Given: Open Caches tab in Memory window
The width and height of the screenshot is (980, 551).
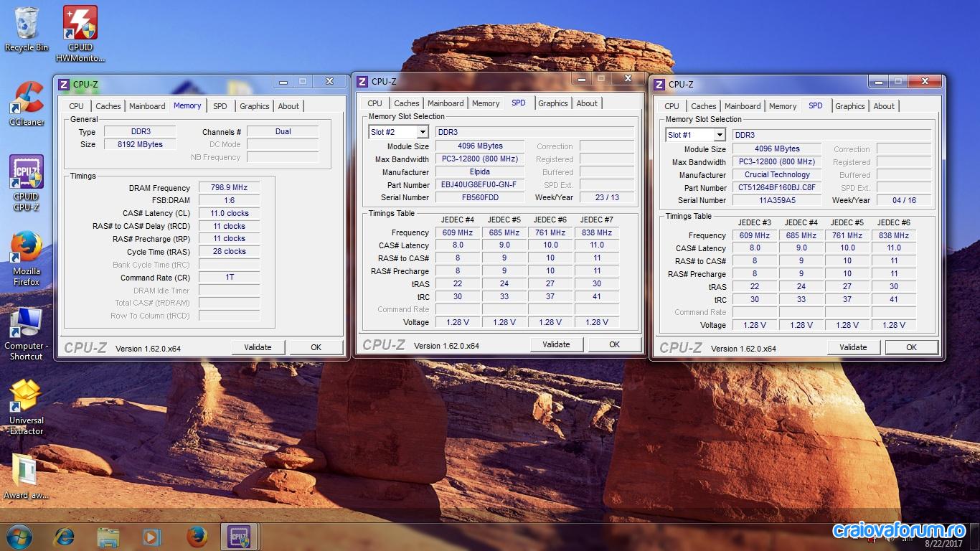Looking at the screenshot, I should (108, 106).
